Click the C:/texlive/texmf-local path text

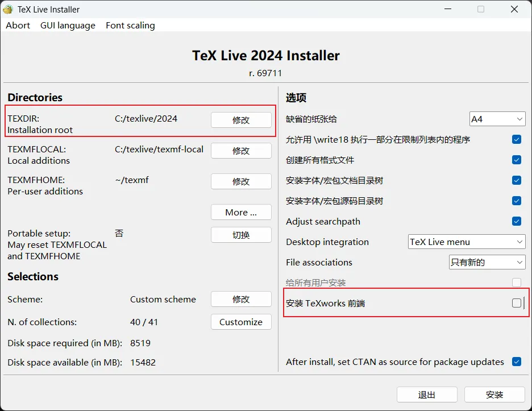coord(159,150)
